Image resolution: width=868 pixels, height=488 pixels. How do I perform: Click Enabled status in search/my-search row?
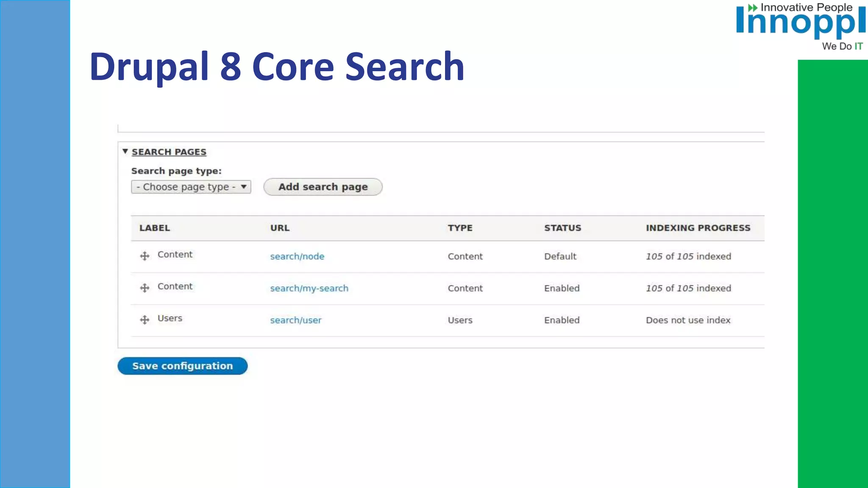(x=562, y=288)
